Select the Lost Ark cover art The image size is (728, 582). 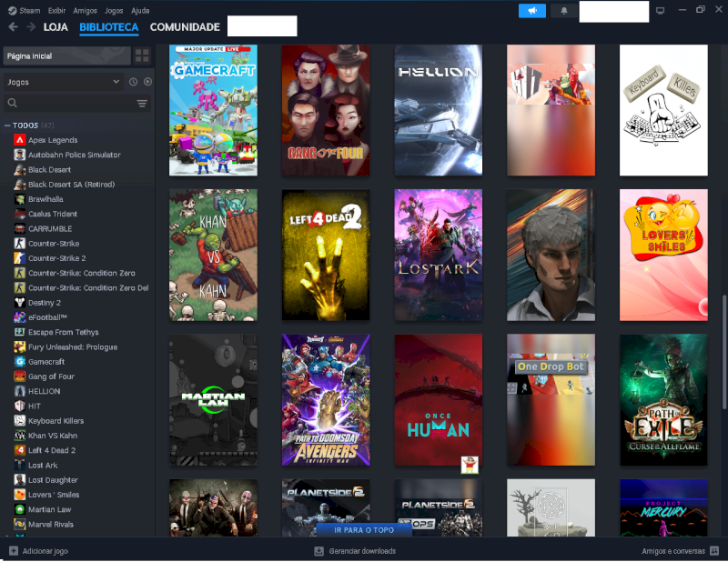[439, 255]
